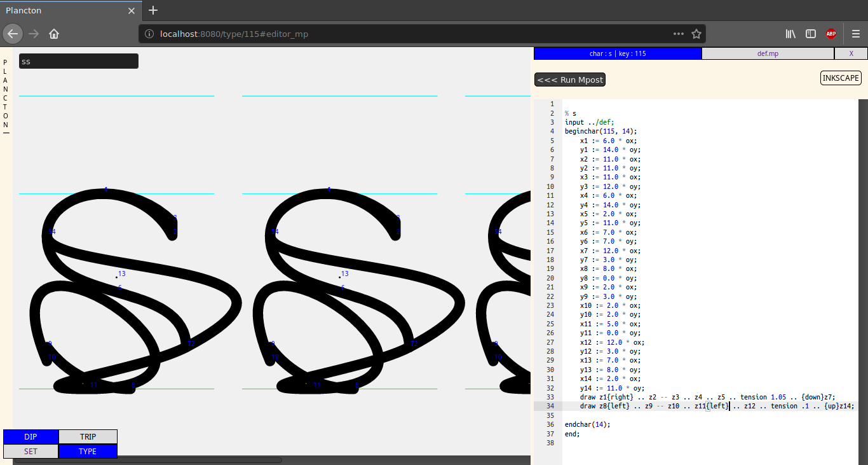This screenshot has width=868, height=465.
Task: Open a new browser tab
Action: (x=153, y=10)
